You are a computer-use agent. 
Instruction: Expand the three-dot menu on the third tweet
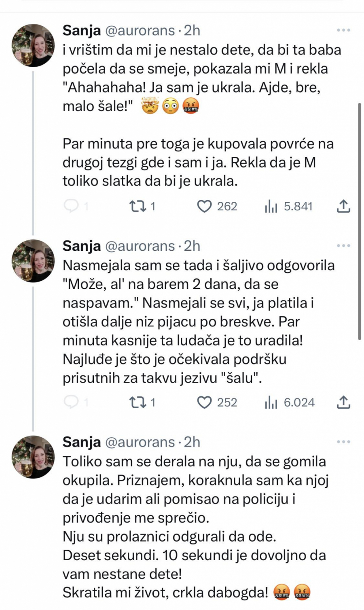click(x=343, y=441)
